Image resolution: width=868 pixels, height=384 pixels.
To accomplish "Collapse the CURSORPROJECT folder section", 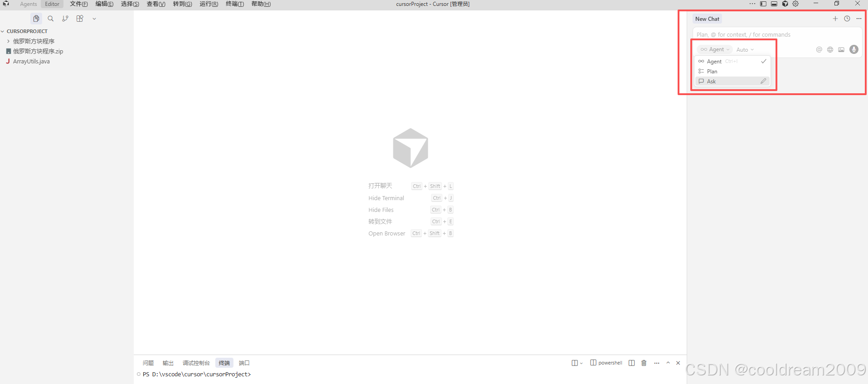I will [x=27, y=31].
